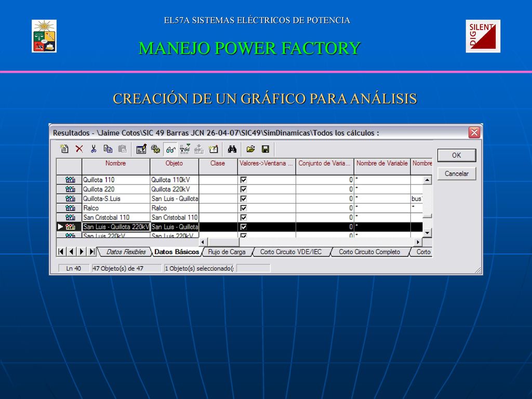
Task: Click the Conjunto de Varia... column header
Action: [324, 166]
